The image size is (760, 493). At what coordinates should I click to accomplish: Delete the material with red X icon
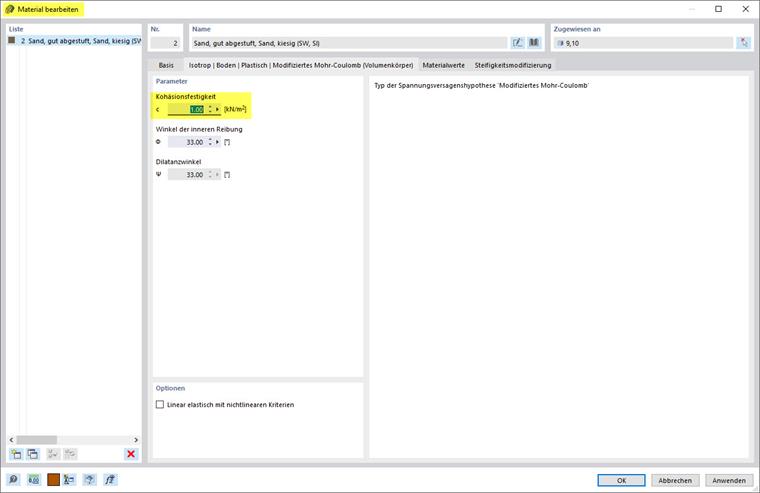click(131, 454)
